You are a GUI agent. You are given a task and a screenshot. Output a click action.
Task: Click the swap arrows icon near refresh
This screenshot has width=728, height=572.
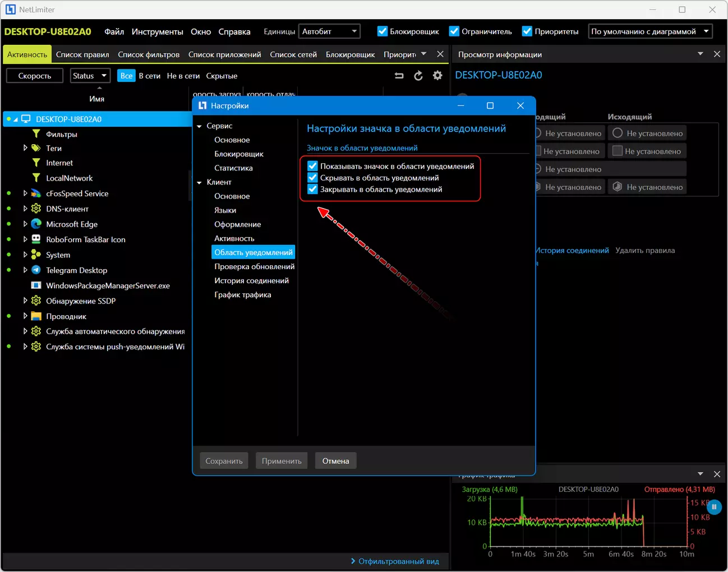(x=399, y=76)
